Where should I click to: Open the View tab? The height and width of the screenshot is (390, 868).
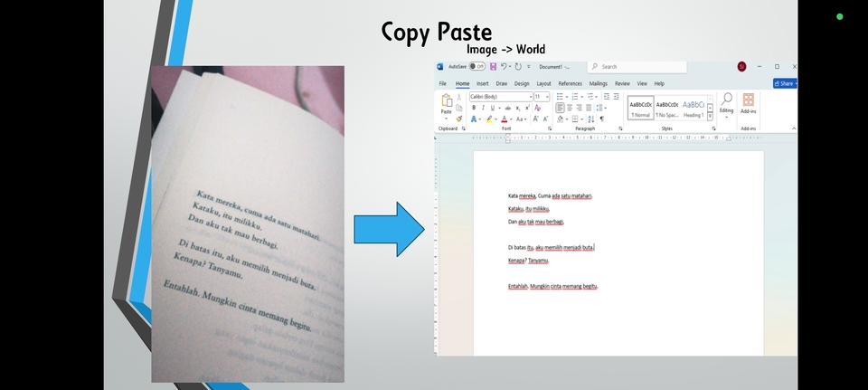click(642, 83)
